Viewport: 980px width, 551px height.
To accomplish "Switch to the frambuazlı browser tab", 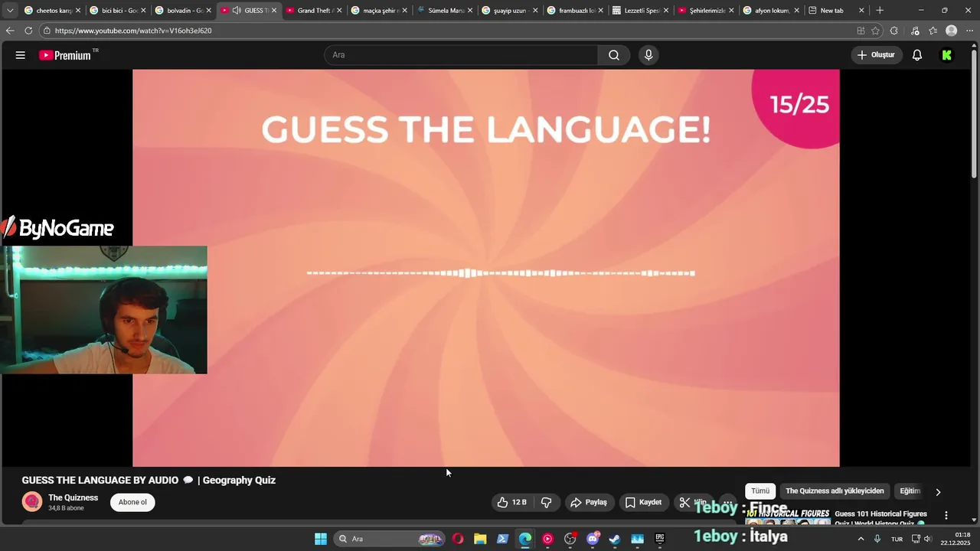I will [575, 11].
